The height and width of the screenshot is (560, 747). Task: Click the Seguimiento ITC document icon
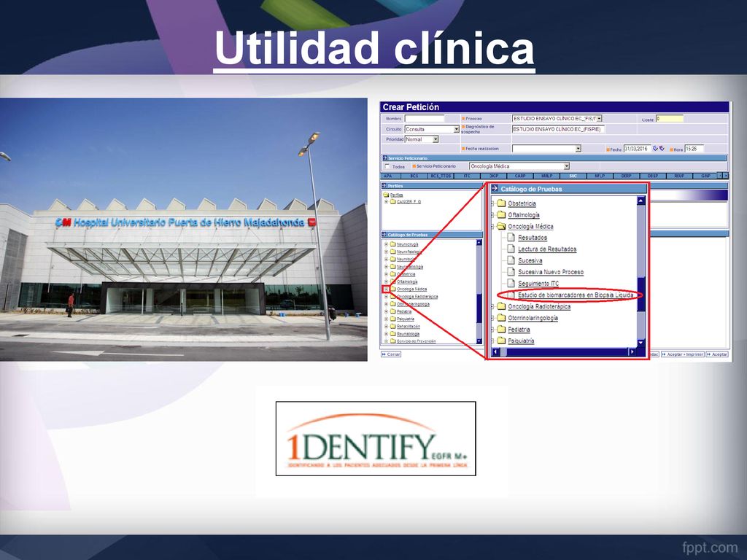[x=511, y=284]
